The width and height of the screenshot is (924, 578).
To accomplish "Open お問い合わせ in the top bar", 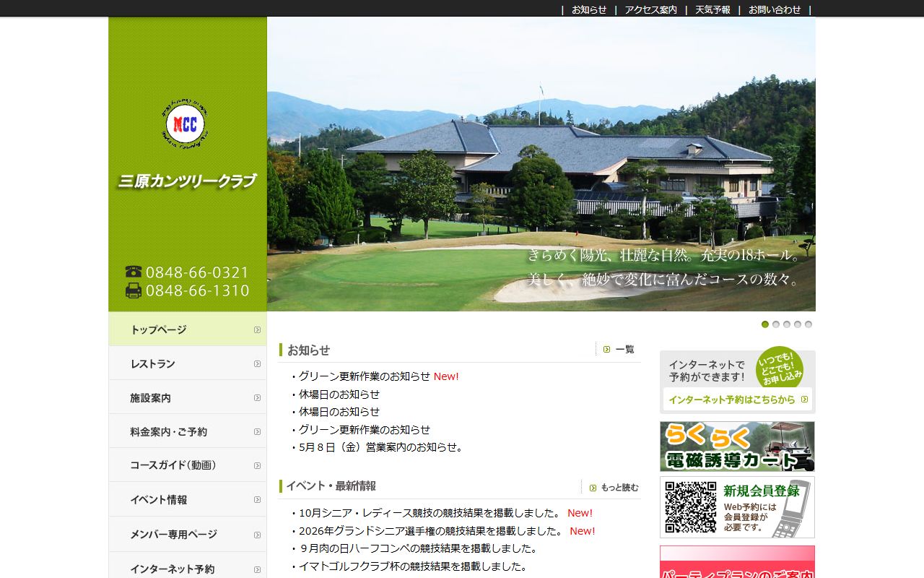I will coord(775,9).
